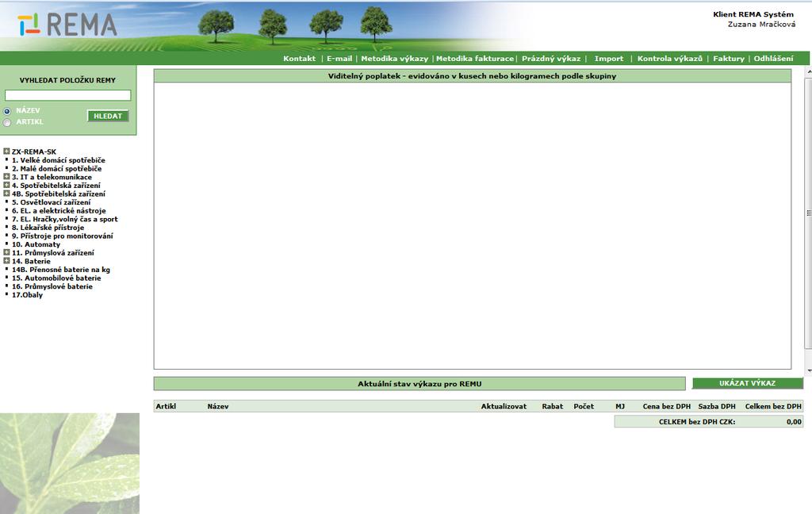Select 10. Automaty
Screen dimensions: 812x514
[x=36, y=244]
